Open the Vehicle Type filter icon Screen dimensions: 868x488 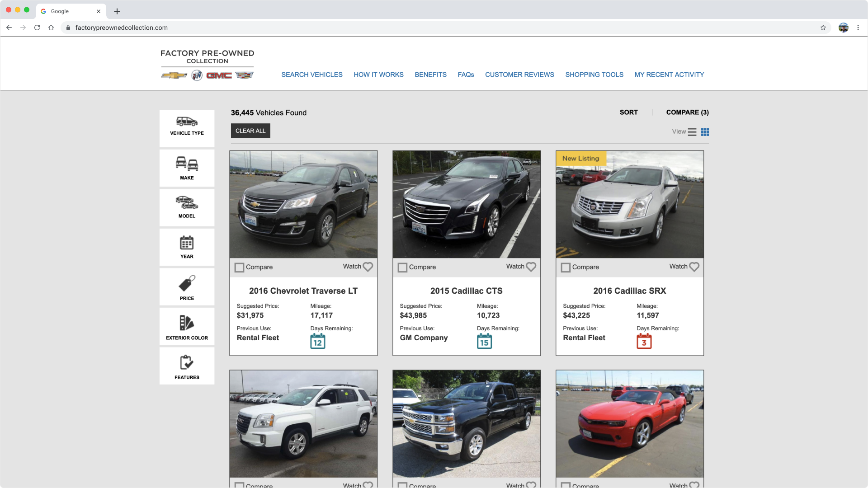[187, 122]
